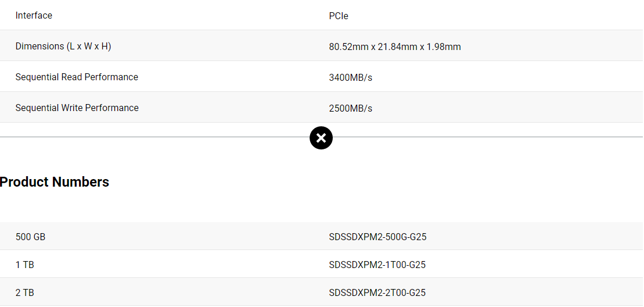Click product number SDSSDXPM2-1T00-G25
This screenshot has height=307, width=644.
tap(377, 265)
